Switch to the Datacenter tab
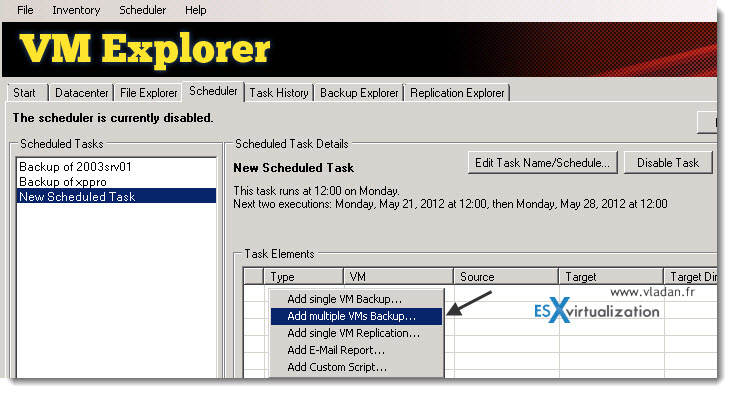This screenshot has width=732, height=393. [x=81, y=92]
